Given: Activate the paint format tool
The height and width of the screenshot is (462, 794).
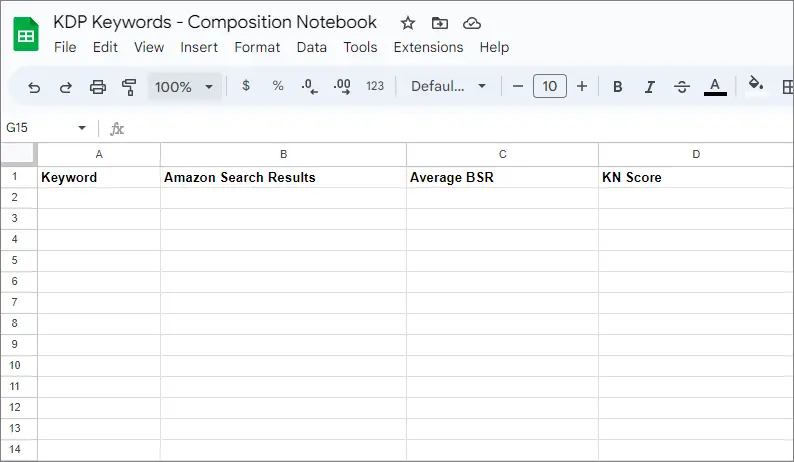Looking at the screenshot, I should 129,87.
